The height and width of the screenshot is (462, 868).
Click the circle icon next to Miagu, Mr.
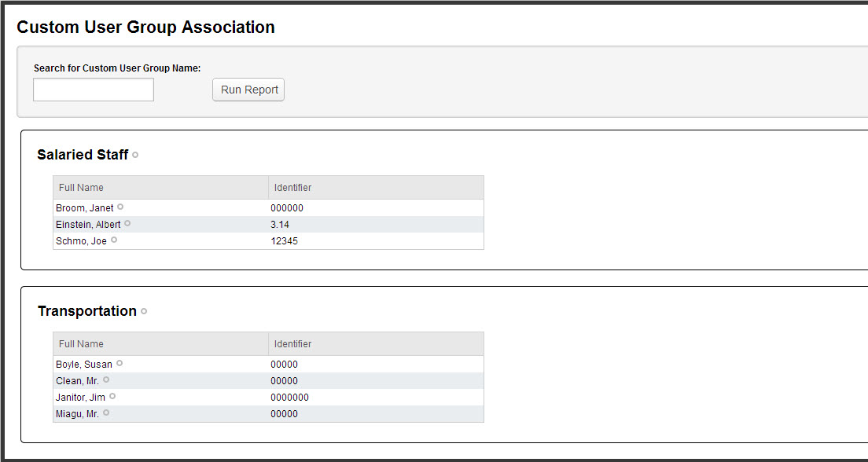pos(105,412)
